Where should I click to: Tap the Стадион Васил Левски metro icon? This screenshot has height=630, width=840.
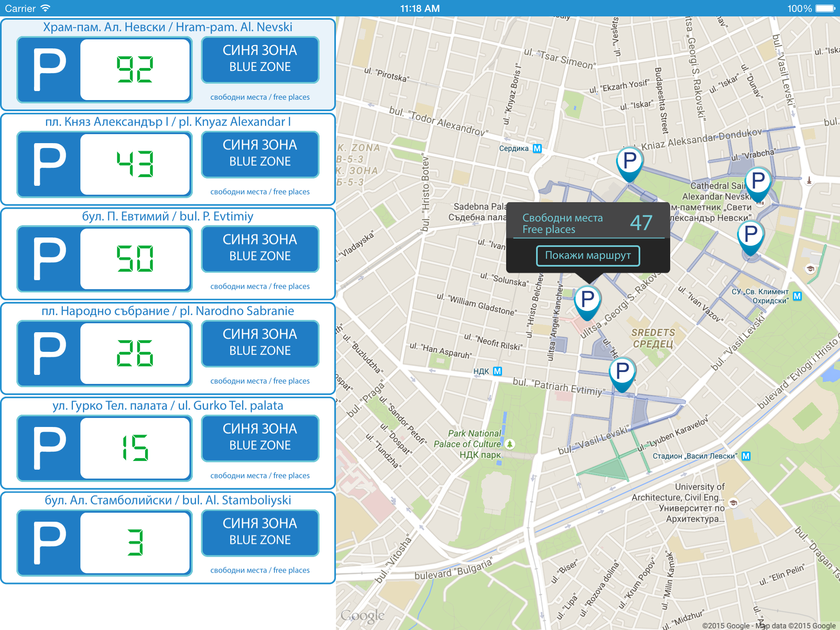tap(746, 456)
